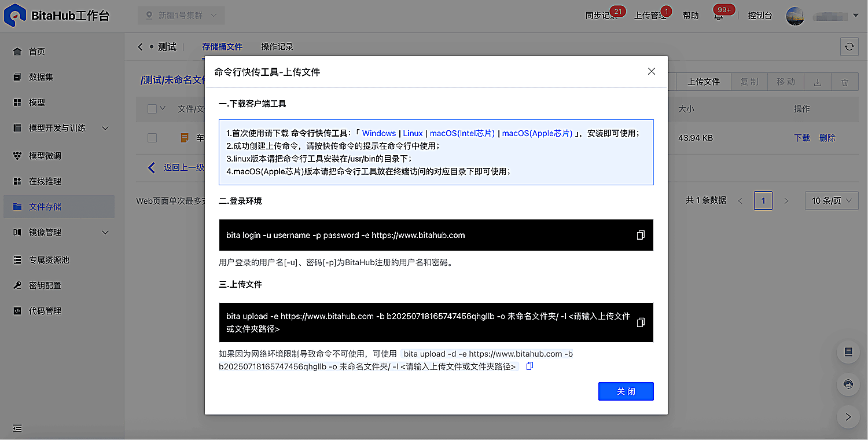Viewport: 868px width, 440px height.
Task: Open the 新疆1号集群 cluster dropdown
Action: tap(181, 16)
